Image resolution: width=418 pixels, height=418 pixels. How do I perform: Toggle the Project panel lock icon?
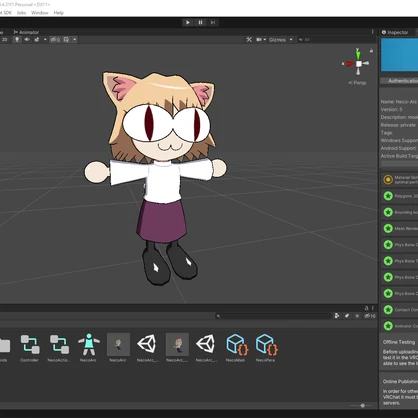pyautogui.click(x=367, y=308)
